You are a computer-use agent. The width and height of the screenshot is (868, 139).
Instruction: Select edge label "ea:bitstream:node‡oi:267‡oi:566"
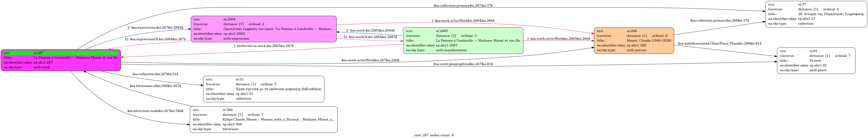tap(155, 111)
